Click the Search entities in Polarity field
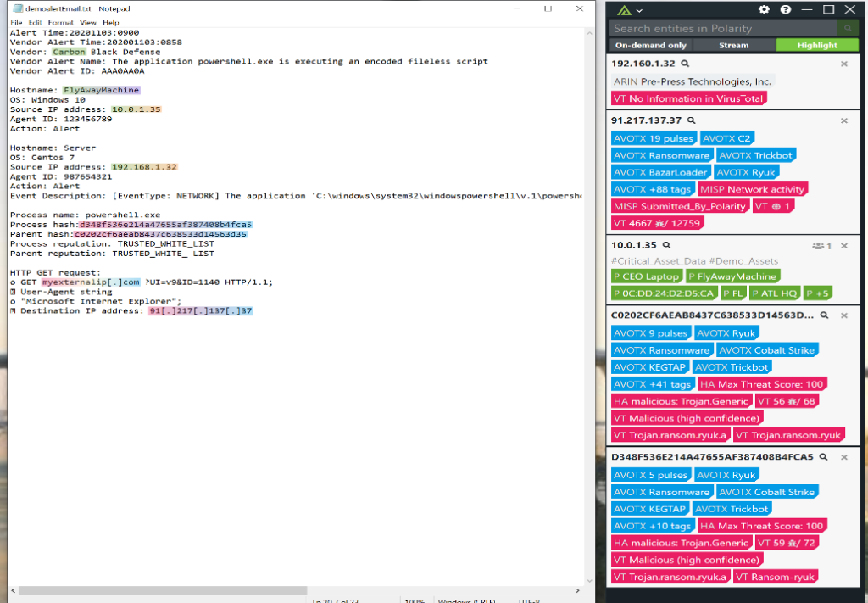The height and width of the screenshot is (603, 868). pyautogui.click(x=722, y=28)
